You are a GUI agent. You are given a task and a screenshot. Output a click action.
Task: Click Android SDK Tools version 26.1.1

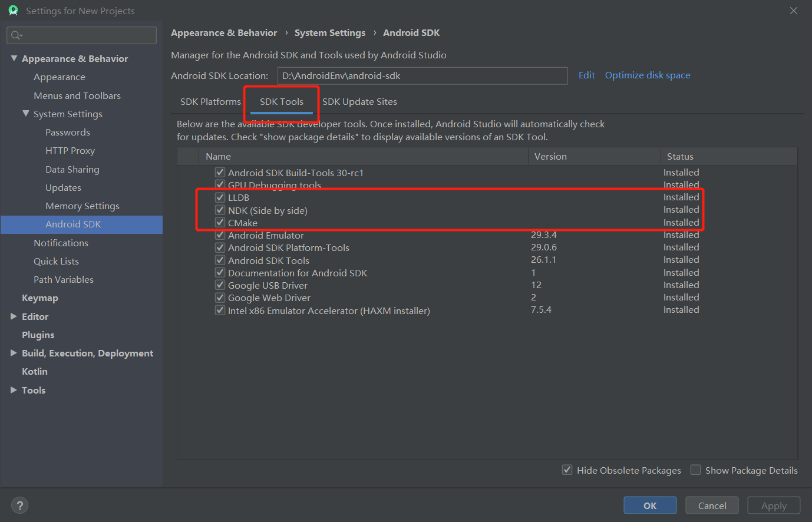pos(543,260)
